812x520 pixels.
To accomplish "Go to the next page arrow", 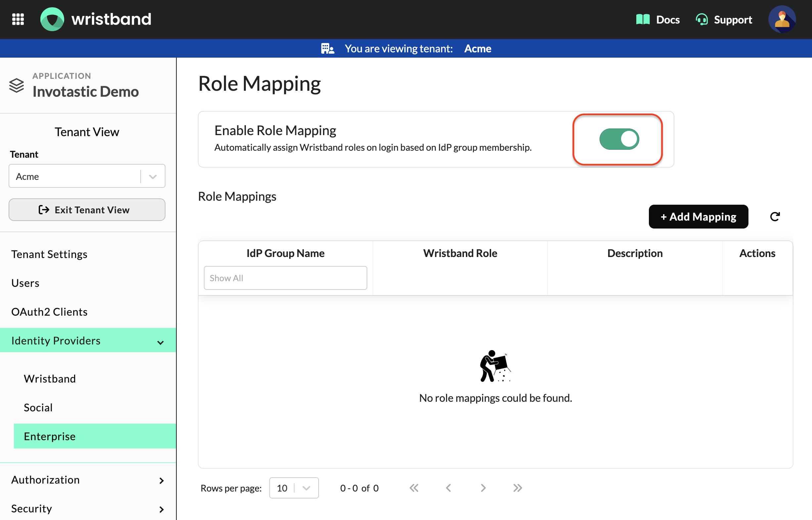I will pyautogui.click(x=483, y=488).
